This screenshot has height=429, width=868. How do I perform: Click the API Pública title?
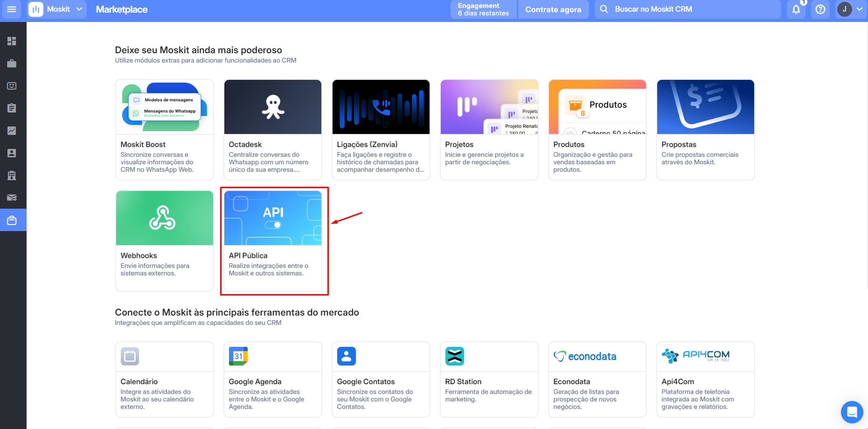tap(248, 256)
